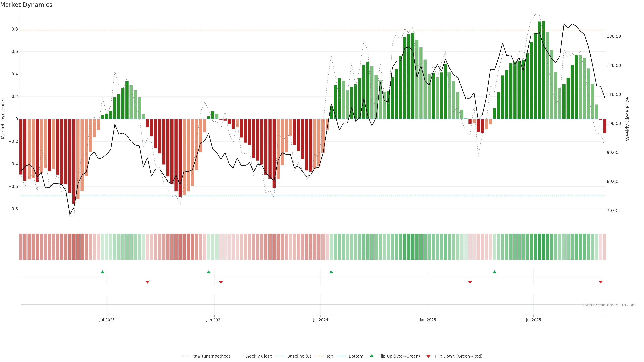
Task: Toggle the Flip Up (Red→Green) legend entry
Action: [x=399, y=356]
